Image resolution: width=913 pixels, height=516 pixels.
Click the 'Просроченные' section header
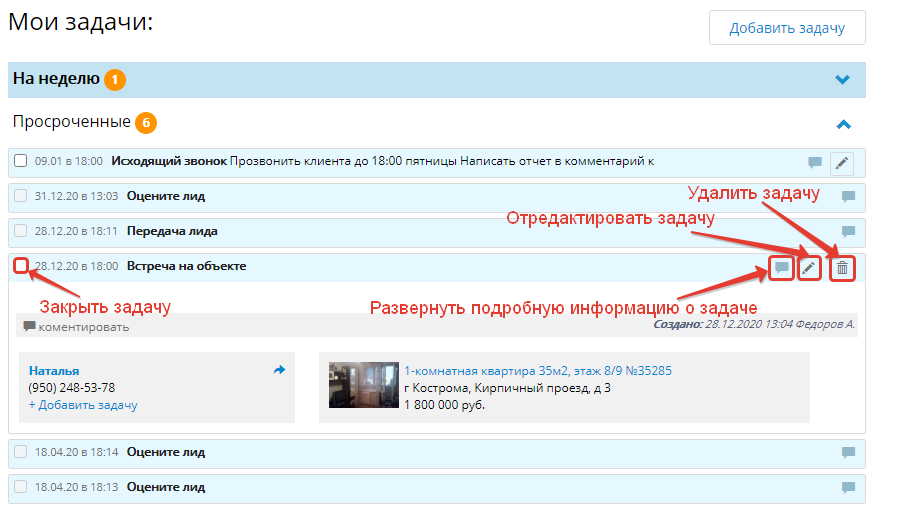click(x=72, y=122)
